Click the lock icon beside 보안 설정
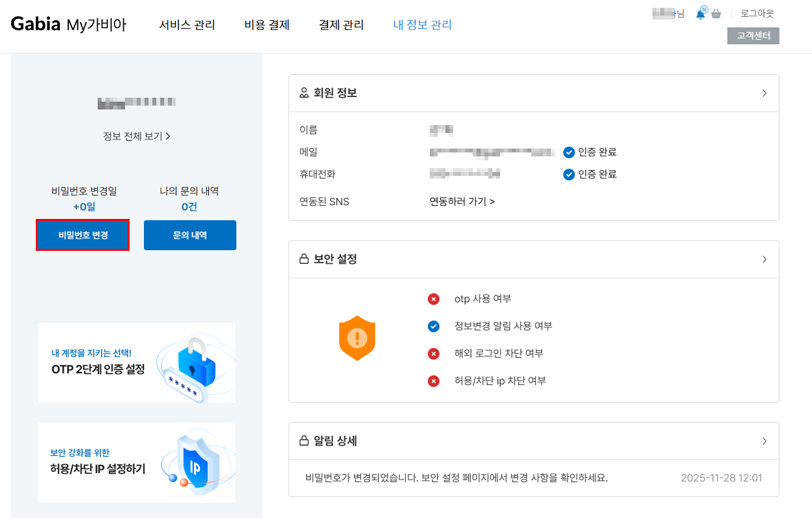The image size is (812, 518). click(303, 259)
